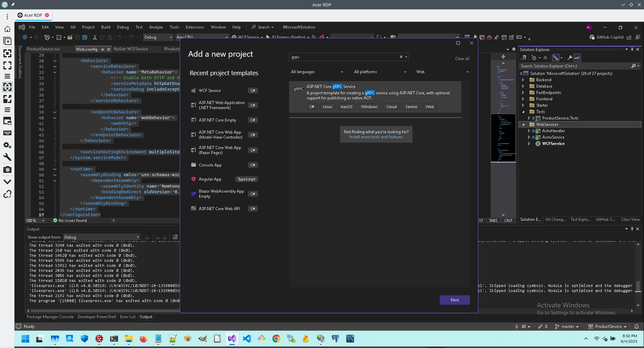Toggle Preview Selected Items in Solution Explorer
The image size is (644, 348).
click(x=577, y=58)
